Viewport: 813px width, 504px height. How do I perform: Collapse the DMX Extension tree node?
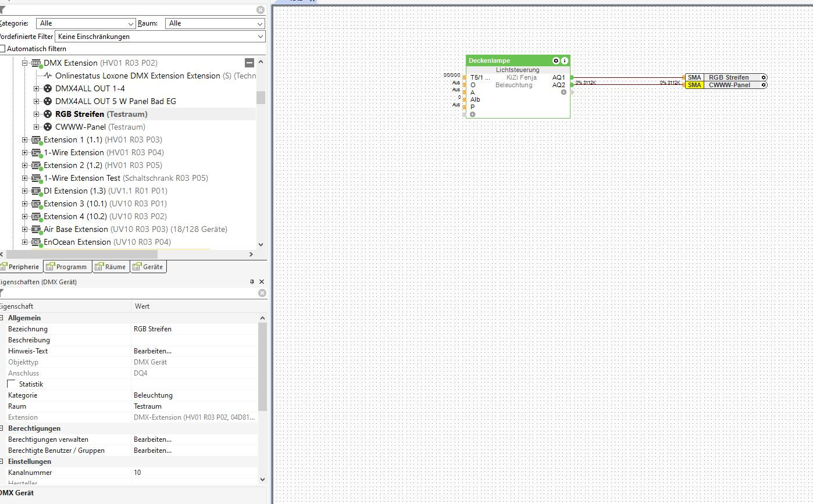click(x=24, y=63)
